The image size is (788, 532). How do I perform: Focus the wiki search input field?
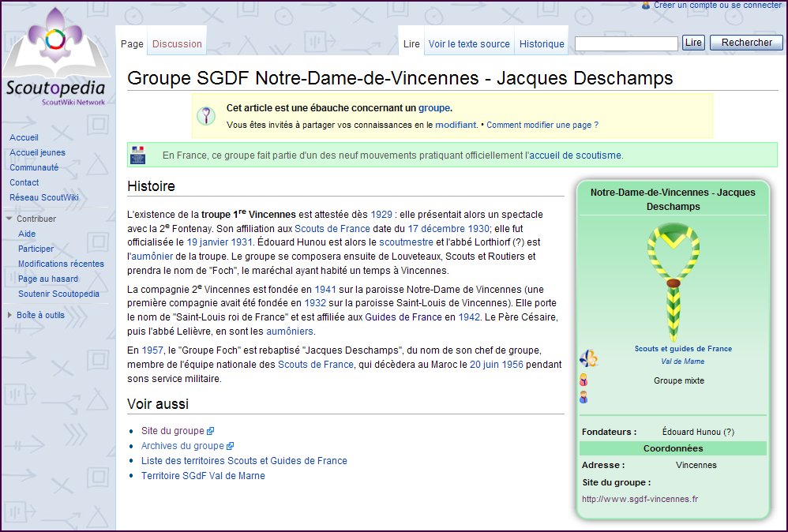(x=626, y=43)
